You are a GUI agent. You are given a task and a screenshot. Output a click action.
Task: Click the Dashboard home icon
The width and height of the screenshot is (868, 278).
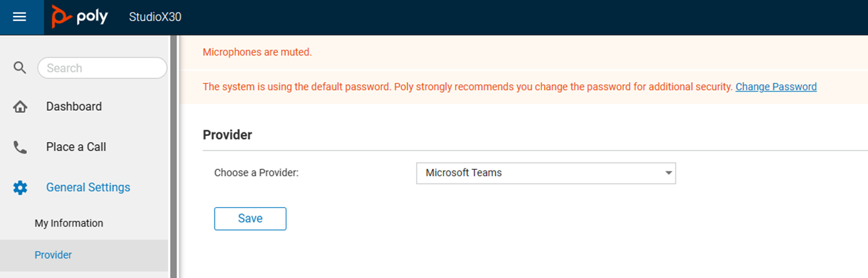pyautogui.click(x=20, y=107)
